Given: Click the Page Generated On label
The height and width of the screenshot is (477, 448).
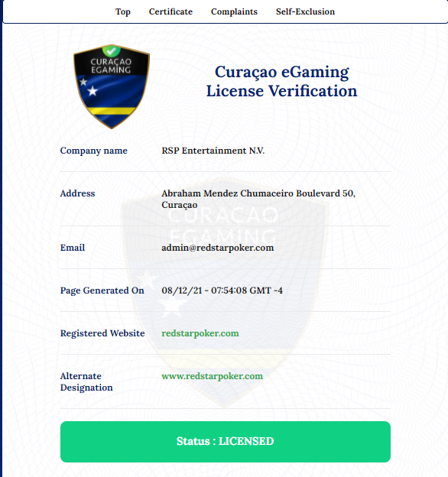Looking at the screenshot, I should pyautogui.click(x=102, y=290).
